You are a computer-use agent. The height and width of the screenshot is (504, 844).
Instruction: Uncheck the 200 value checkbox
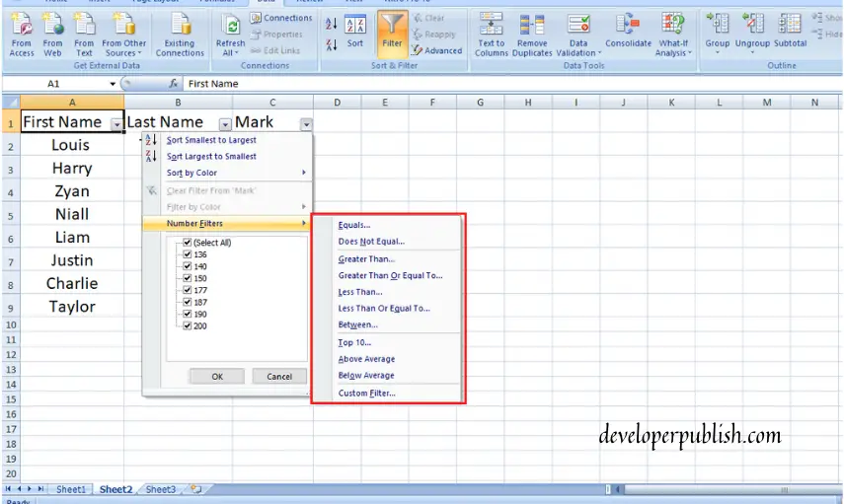coord(188,325)
